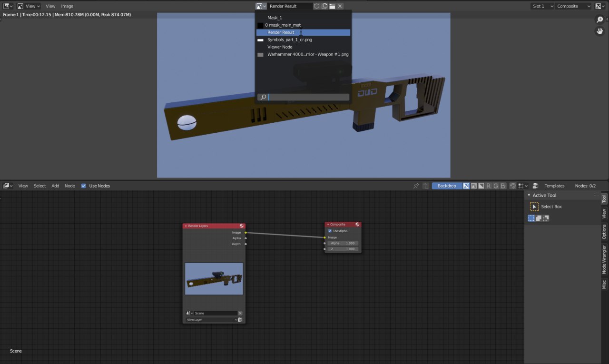This screenshot has width=609, height=364.
Task: Show blue backdrop channel B
Action: coord(503,186)
